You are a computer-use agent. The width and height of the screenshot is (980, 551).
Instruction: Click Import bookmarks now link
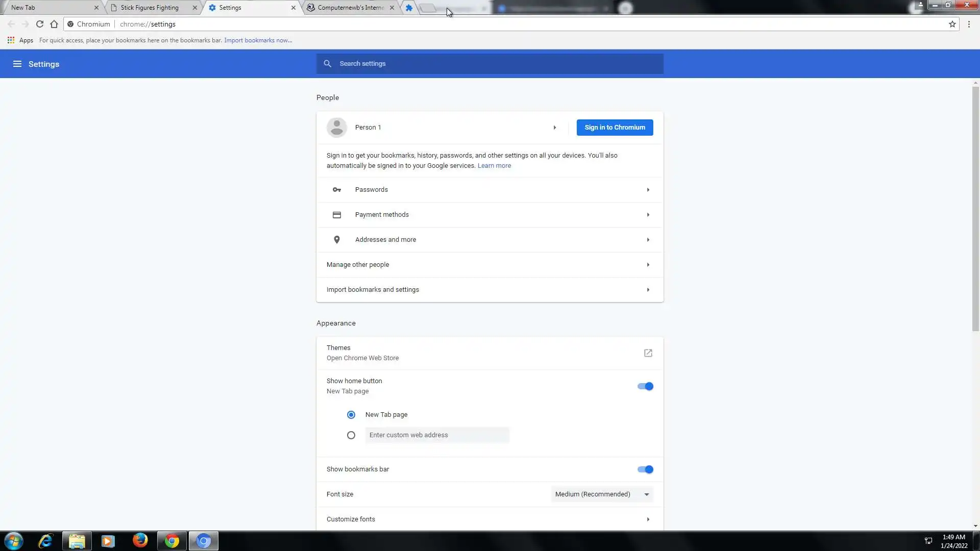pos(258,40)
